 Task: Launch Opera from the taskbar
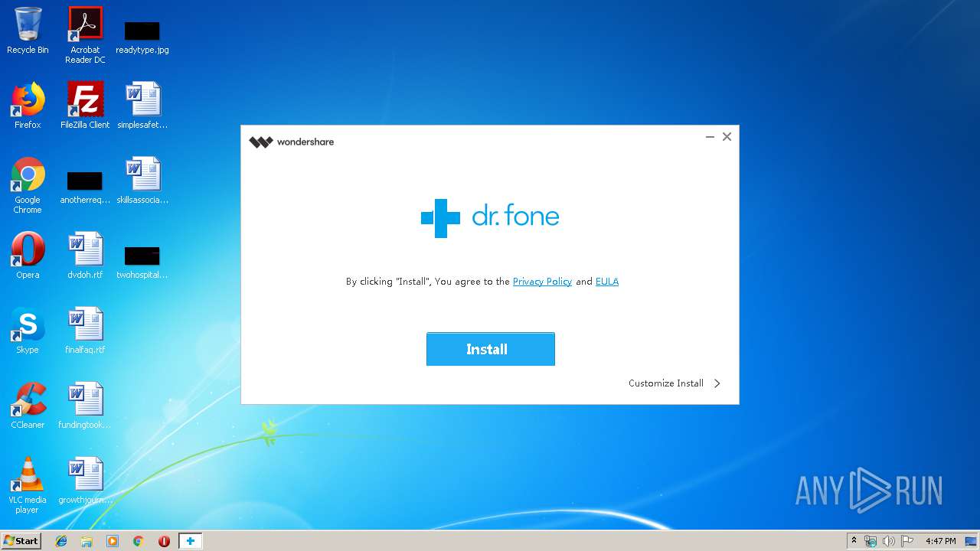164,541
